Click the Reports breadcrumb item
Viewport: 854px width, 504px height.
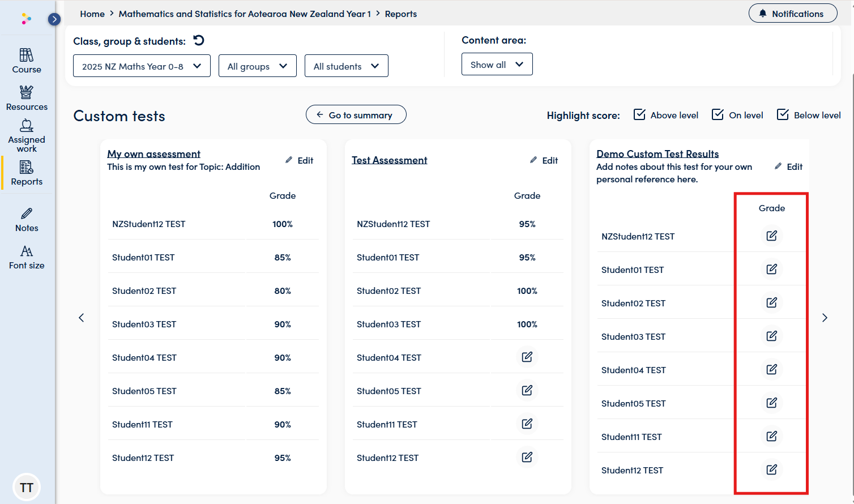(x=401, y=14)
